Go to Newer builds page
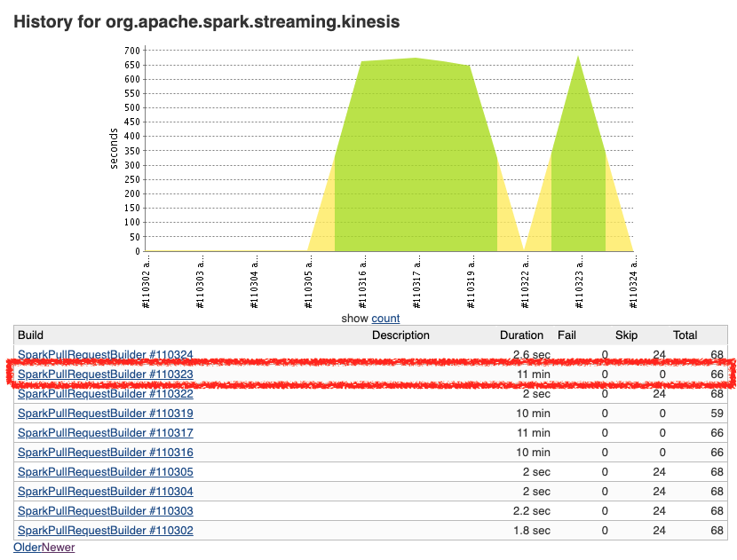 (x=59, y=548)
